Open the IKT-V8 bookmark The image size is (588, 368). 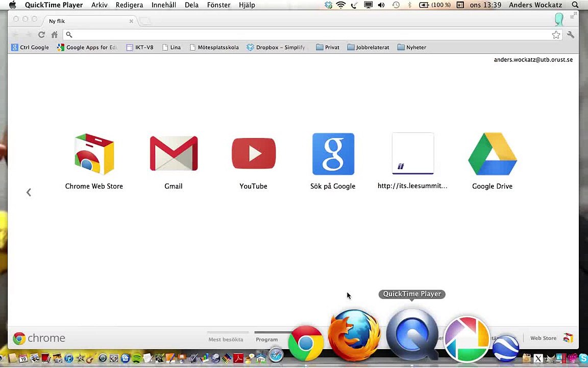pyautogui.click(x=140, y=48)
